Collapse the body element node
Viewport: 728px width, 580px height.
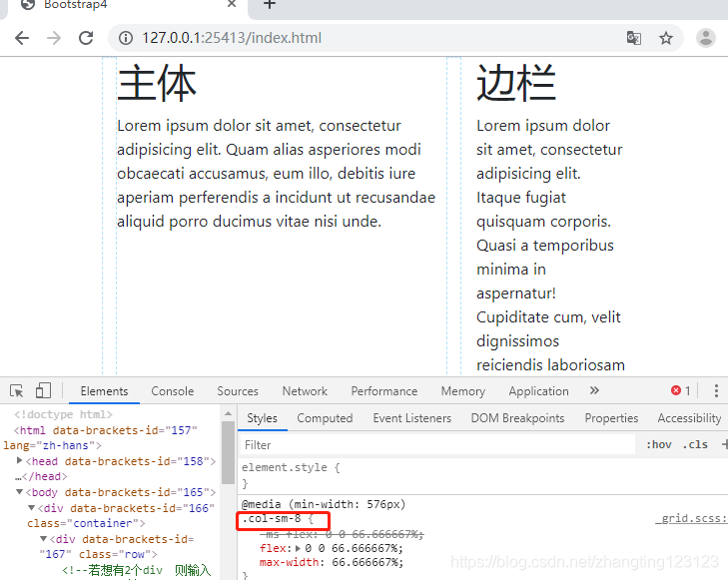(x=19, y=492)
